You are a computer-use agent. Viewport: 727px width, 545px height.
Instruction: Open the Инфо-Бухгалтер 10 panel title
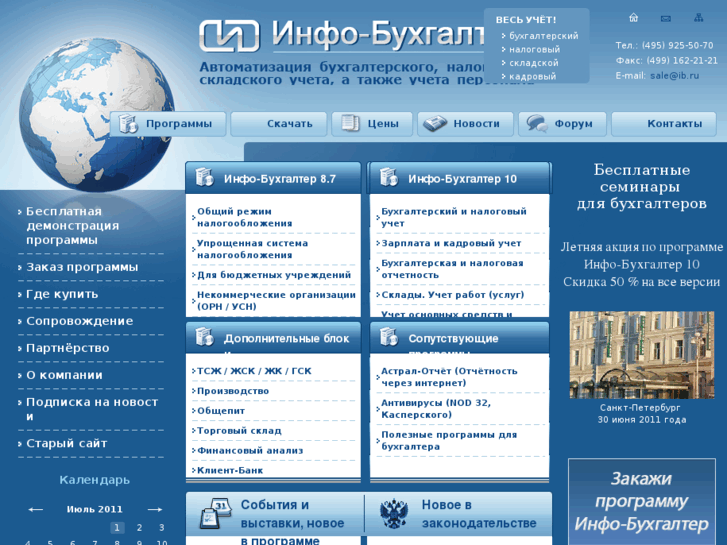click(x=462, y=179)
